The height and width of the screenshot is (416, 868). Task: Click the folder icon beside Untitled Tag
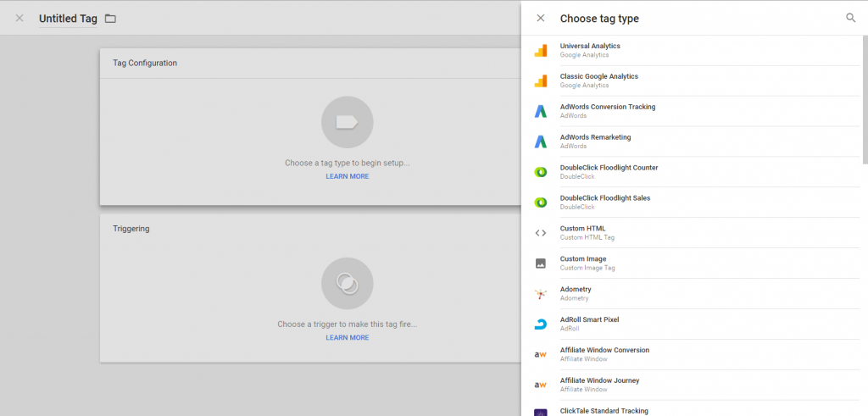[111, 19]
